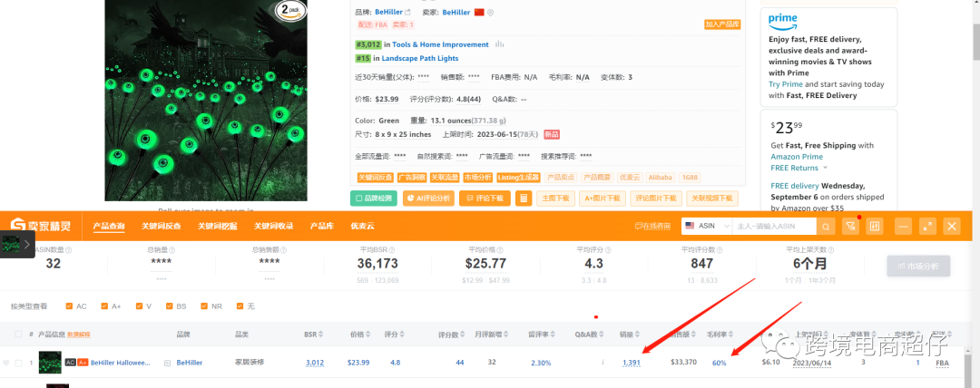Click 评论图片下载 button
980x388 pixels.
[x=656, y=199]
